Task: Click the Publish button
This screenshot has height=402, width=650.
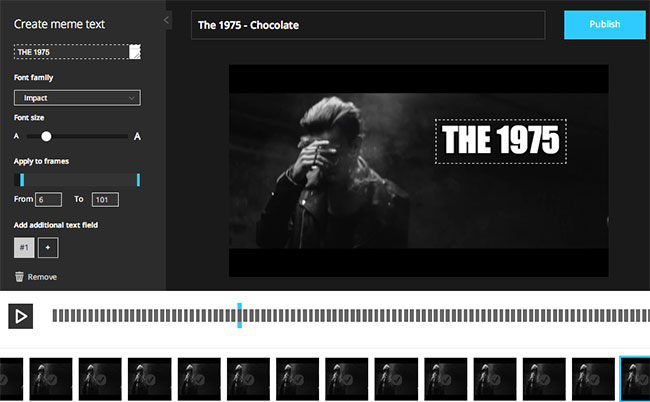Action: pos(605,24)
